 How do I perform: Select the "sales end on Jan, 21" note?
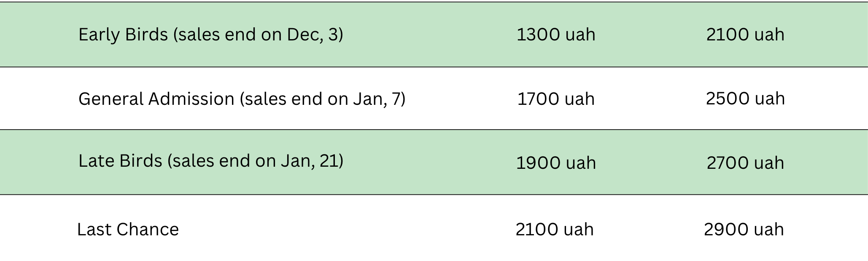[x=256, y=161]
